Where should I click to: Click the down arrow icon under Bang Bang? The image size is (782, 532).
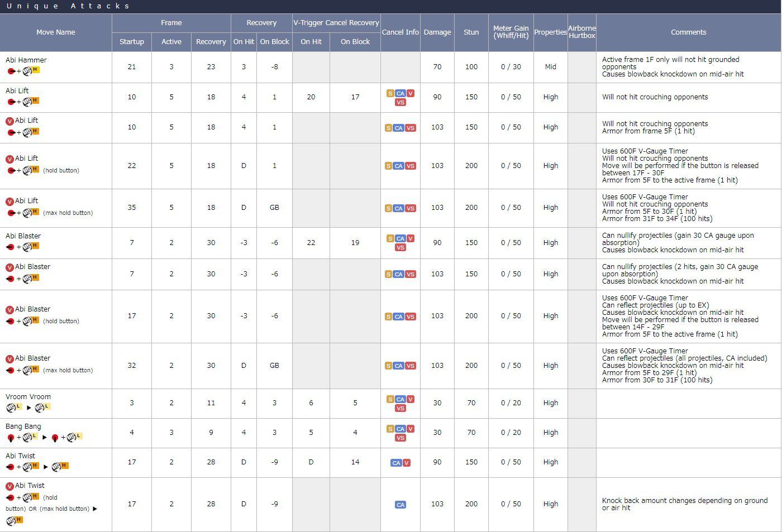tap(11, 438)
